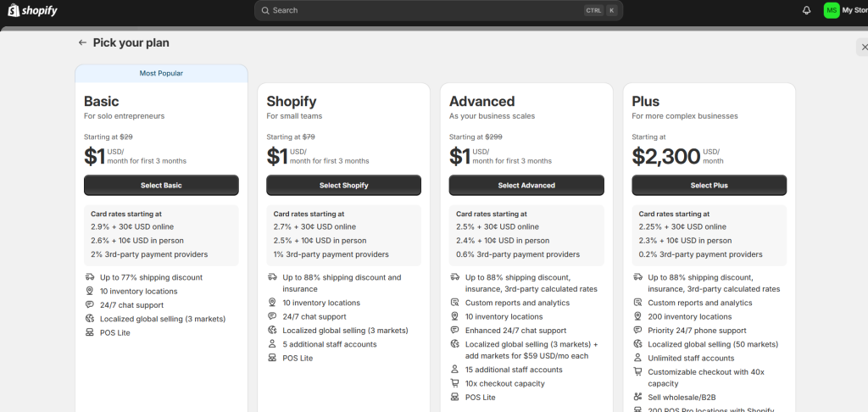Click the location pin icon in the Basic plan

click(90, 292)
